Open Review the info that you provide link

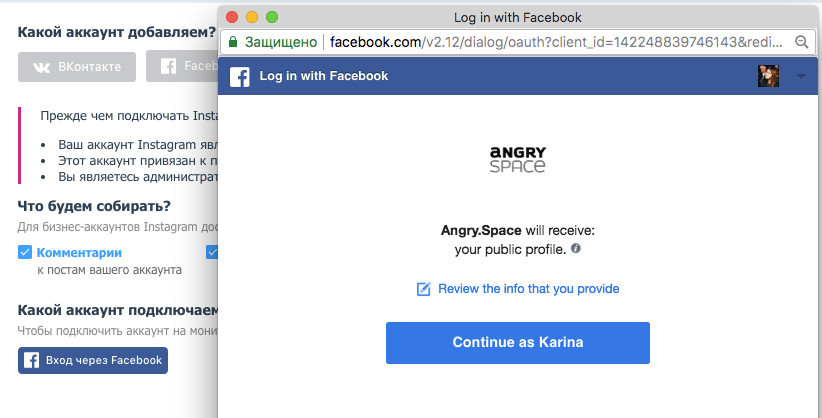[528, 288]
